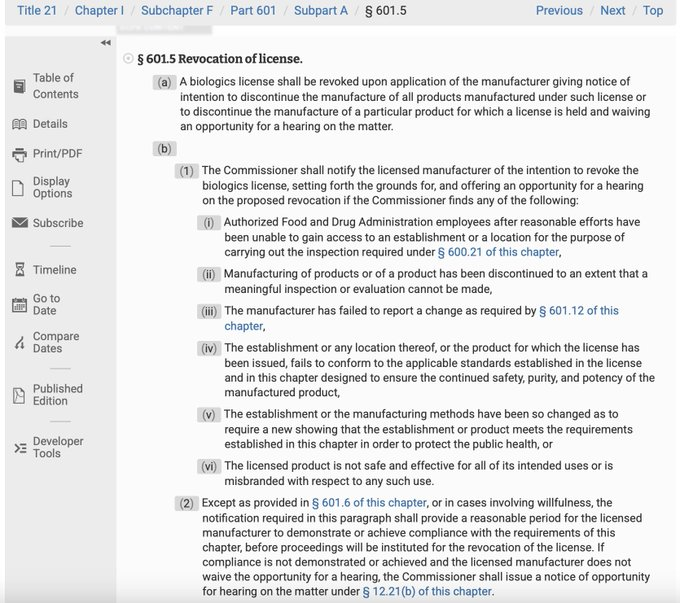The image size is (680, 603).
Task: Click the circle icon beside § 601.5 heading
Action: click(128, 58)
